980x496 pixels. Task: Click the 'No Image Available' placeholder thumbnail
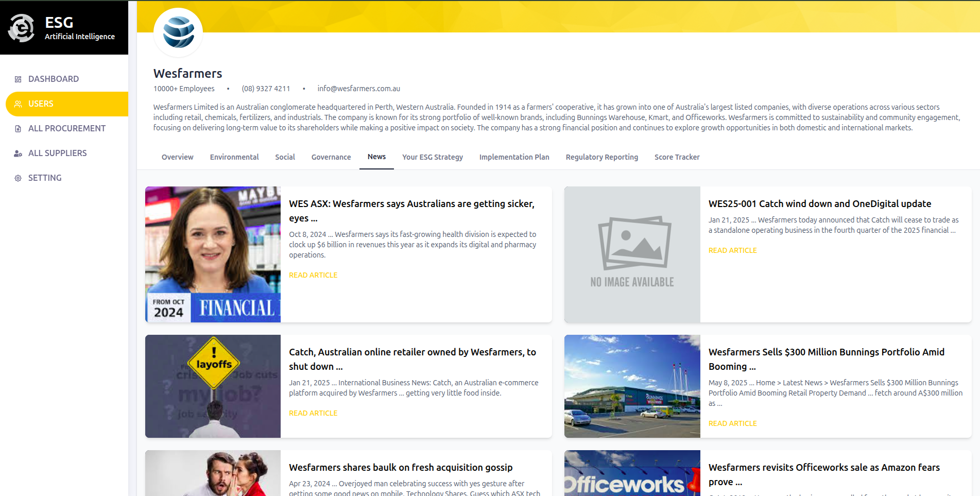(632, 254)
